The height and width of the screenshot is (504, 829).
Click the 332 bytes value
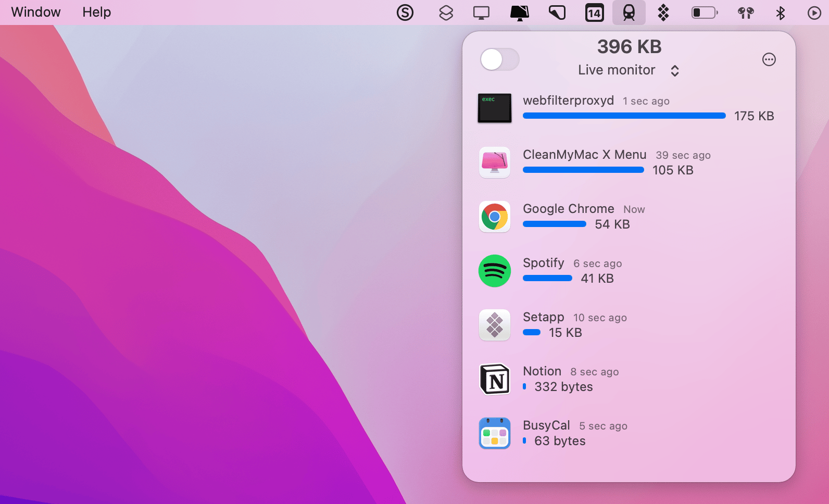[563, 387]
